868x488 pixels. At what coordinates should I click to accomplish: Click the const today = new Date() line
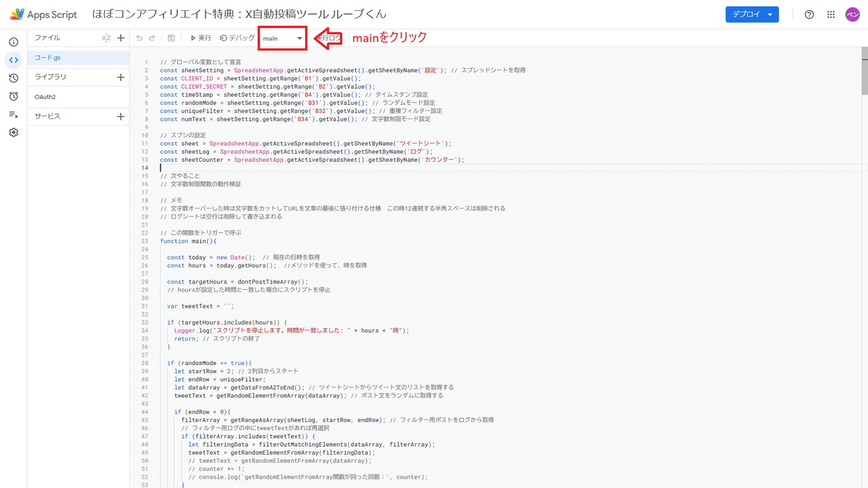pos(243,257)
